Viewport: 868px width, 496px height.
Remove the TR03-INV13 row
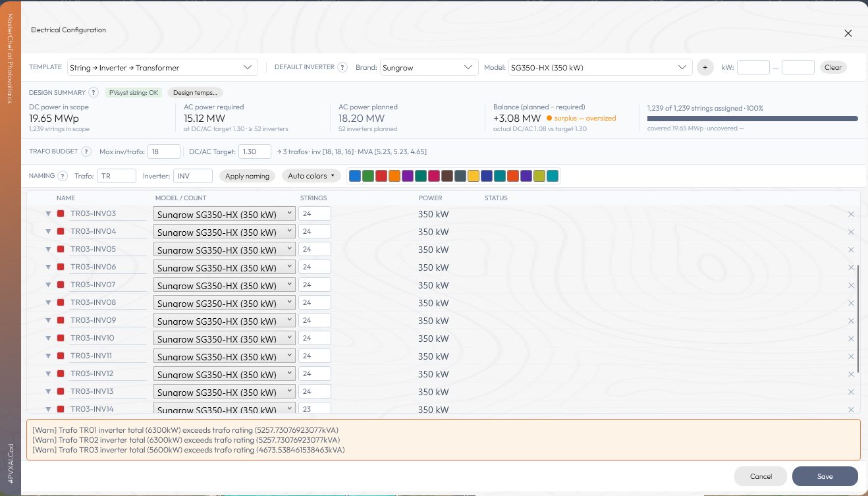[x=851, y=392]
